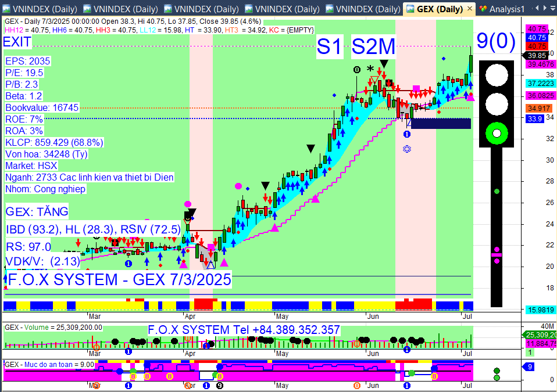The height and width of the screenshot is (392, 557).
Task: Click the Von hoa: 34248 (Ty) text
Action: 46,154
